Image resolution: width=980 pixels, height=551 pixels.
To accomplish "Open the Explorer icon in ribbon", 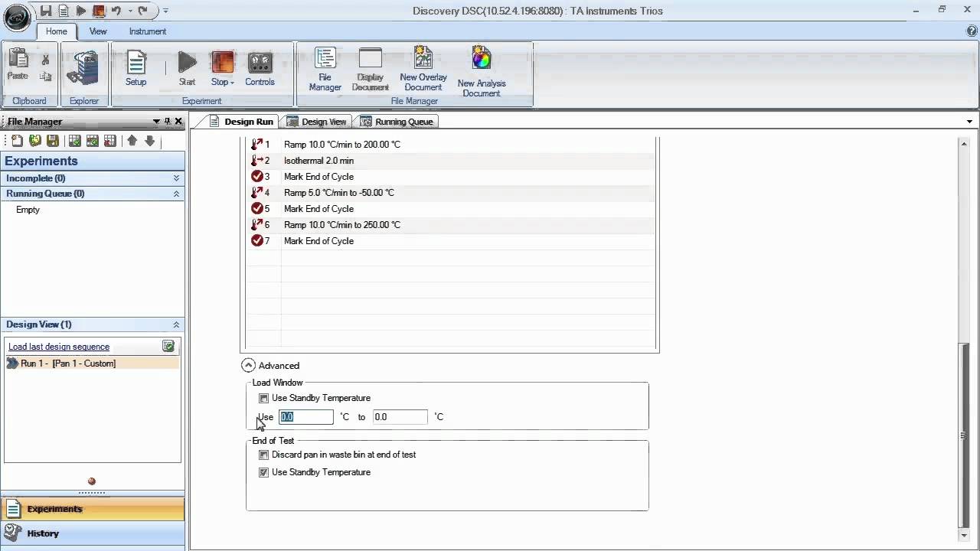I will [x=83, y=70].
